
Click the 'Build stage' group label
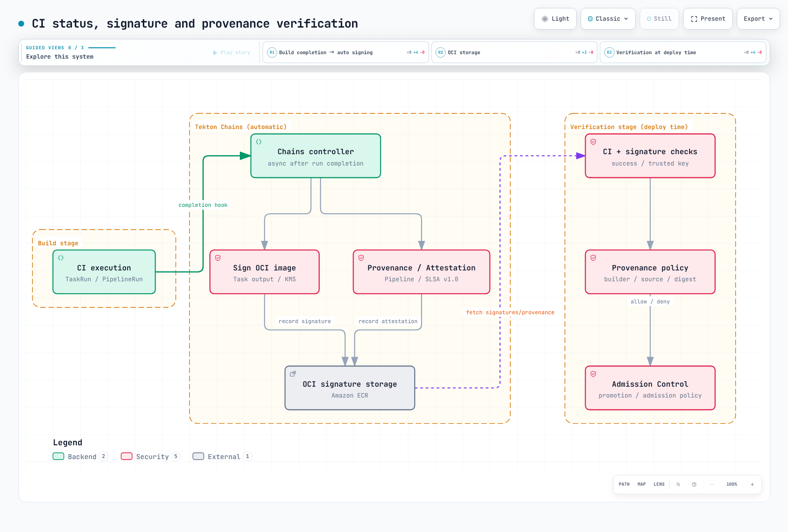point(58,243)
